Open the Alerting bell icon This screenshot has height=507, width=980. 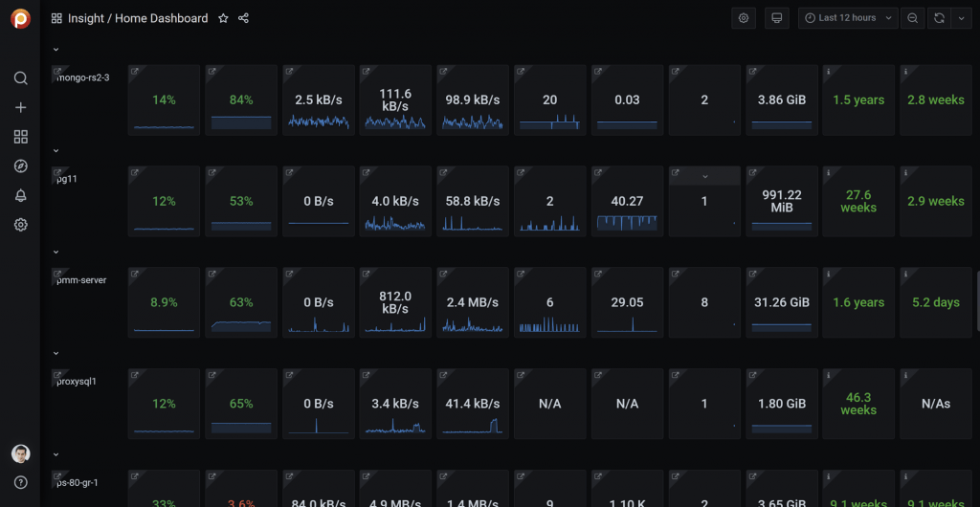21,195
